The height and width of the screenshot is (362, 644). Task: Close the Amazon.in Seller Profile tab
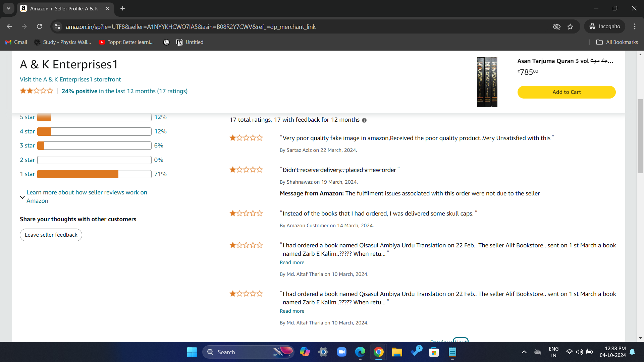(107, 8)
